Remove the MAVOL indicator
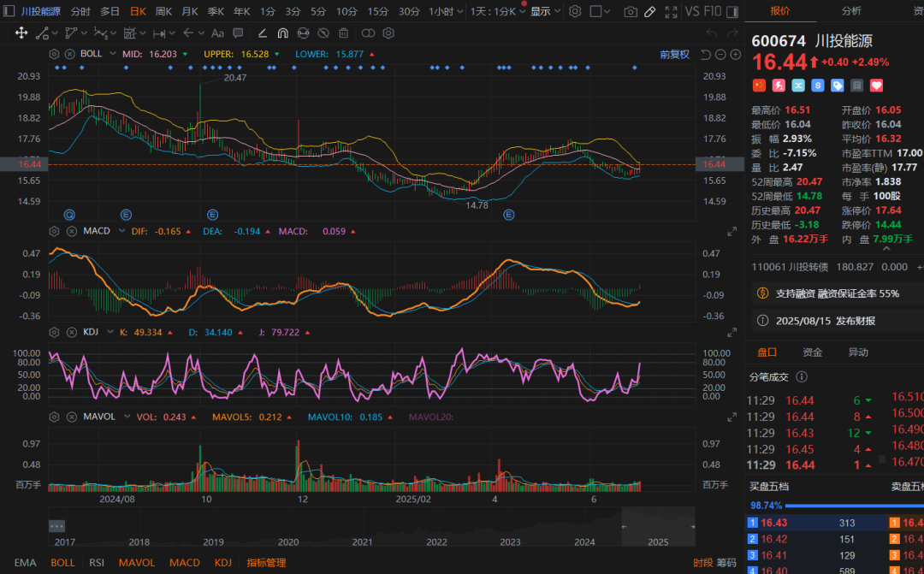Viewport: 924px width, 574px height. pyautogui.click(x=72, y=417)
